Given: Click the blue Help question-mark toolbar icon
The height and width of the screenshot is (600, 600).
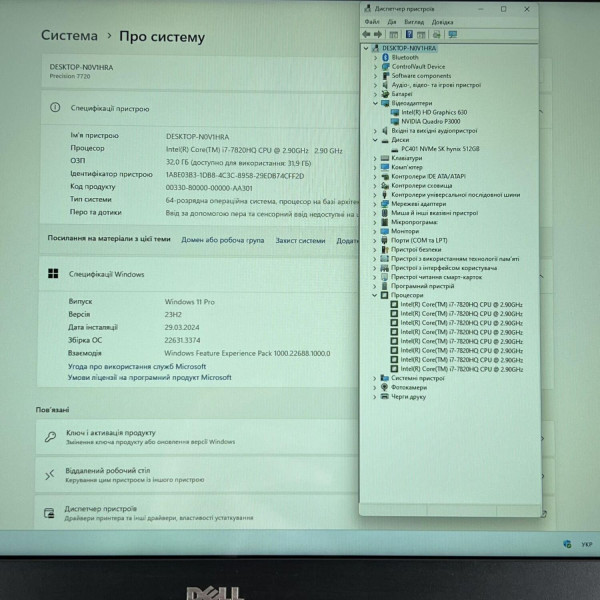Looking at the screenshot, I should [409, 34].
